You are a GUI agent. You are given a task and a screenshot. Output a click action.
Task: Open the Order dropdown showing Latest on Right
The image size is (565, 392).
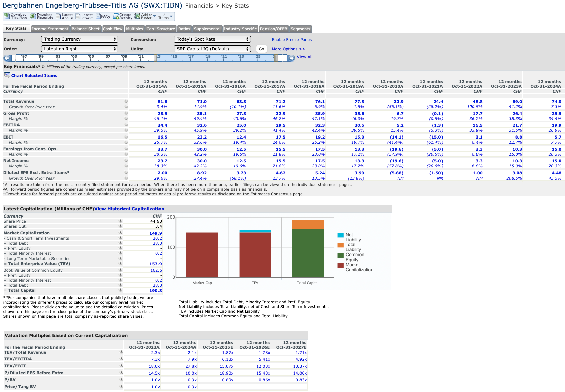pos(80,49)
